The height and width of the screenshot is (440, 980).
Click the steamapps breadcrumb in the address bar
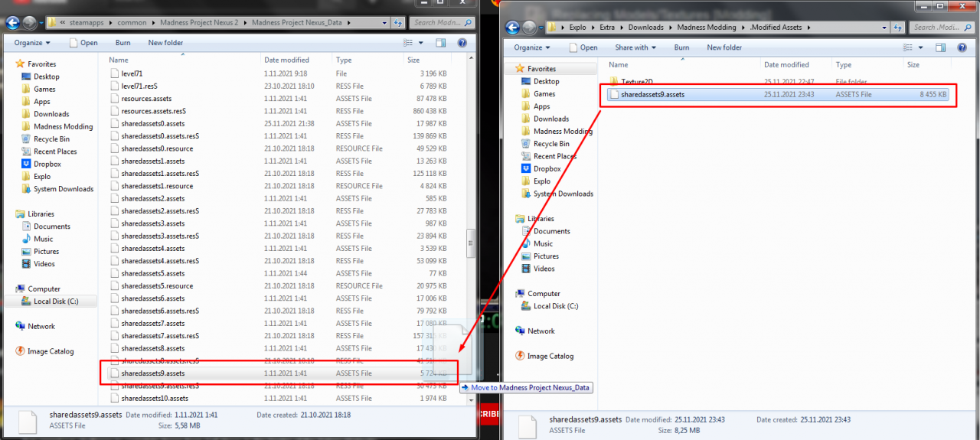click(87, 23)
